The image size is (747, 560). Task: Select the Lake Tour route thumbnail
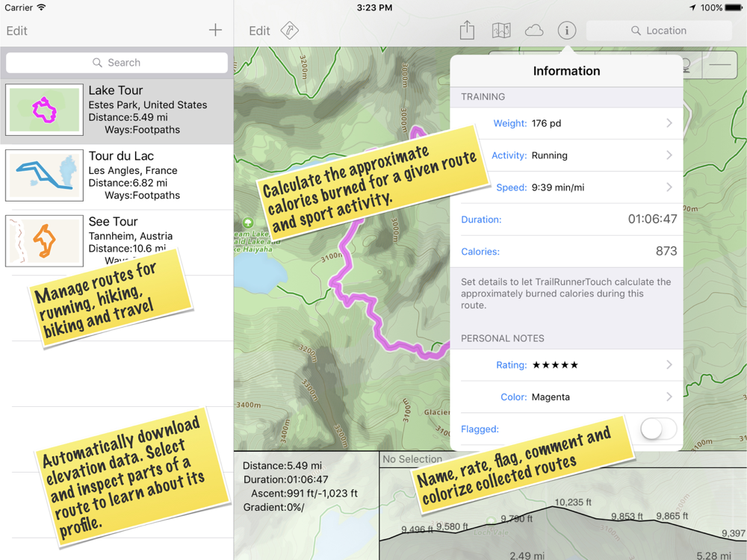44,110
